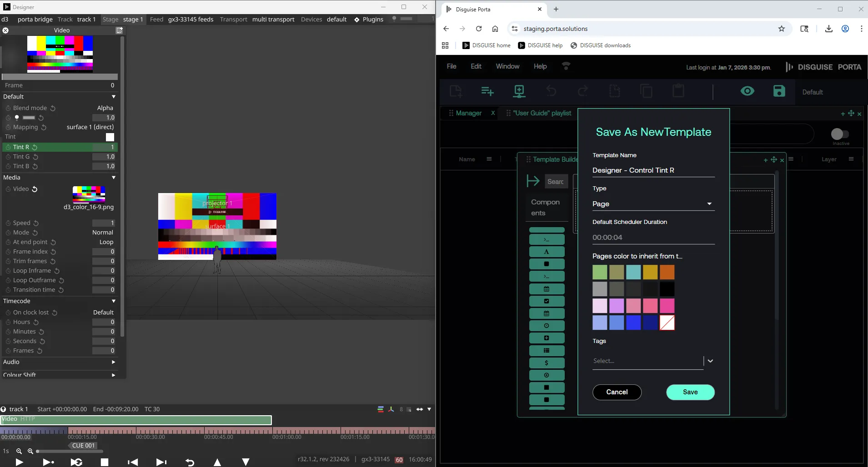Select the no-color swatch option

667,323
